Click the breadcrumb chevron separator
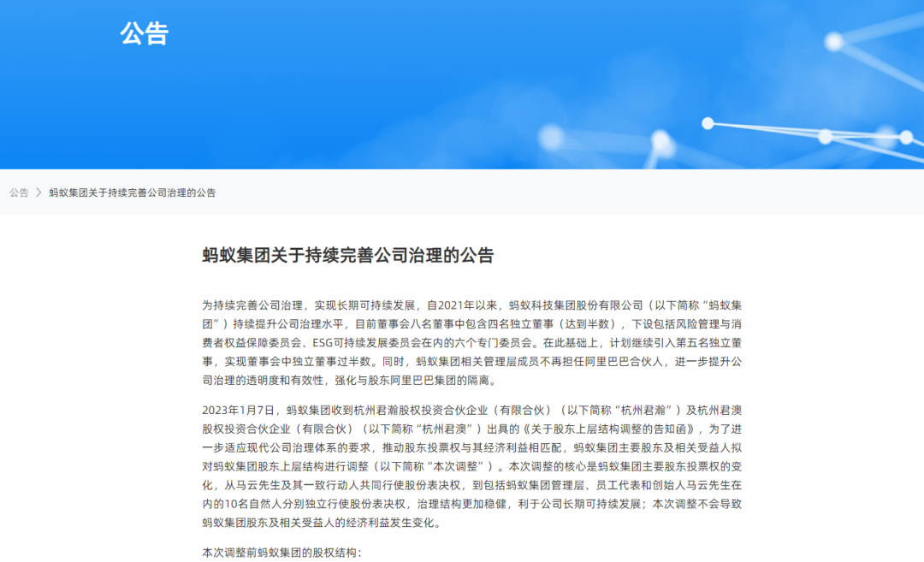Image resolution: width=924 pixels, height=562 pixels. coord(38,192)
